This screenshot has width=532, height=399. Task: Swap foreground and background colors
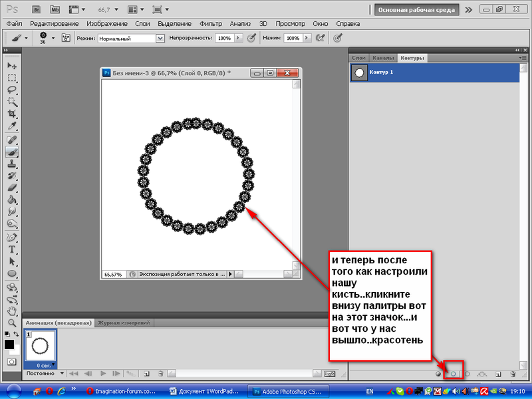coord(16,334)
